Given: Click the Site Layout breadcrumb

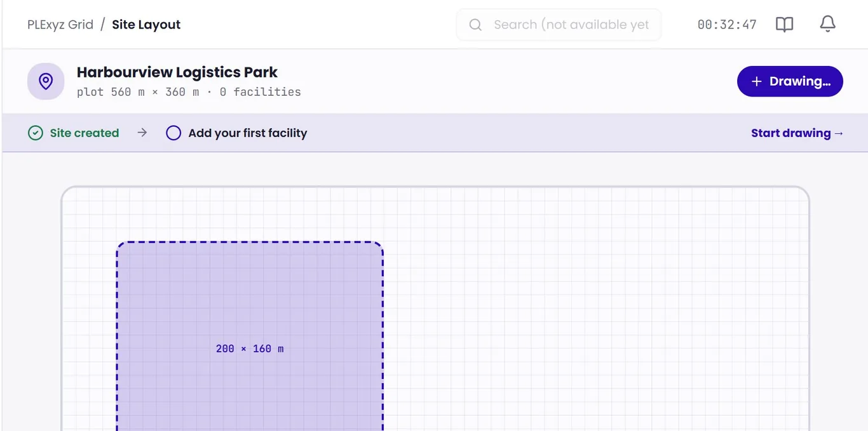Looking at the screenshot, I should click(146, 25).
